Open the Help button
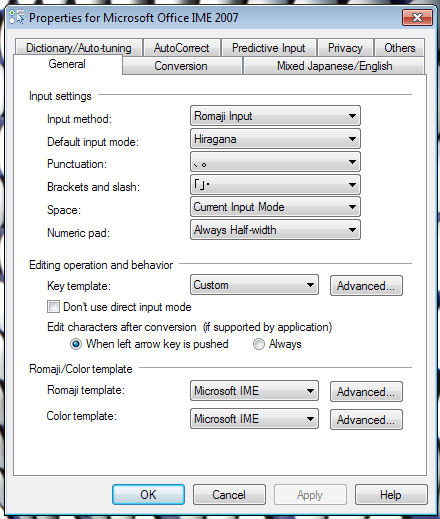This screenshot has width=440, height=519. click(x=391, y=495)
